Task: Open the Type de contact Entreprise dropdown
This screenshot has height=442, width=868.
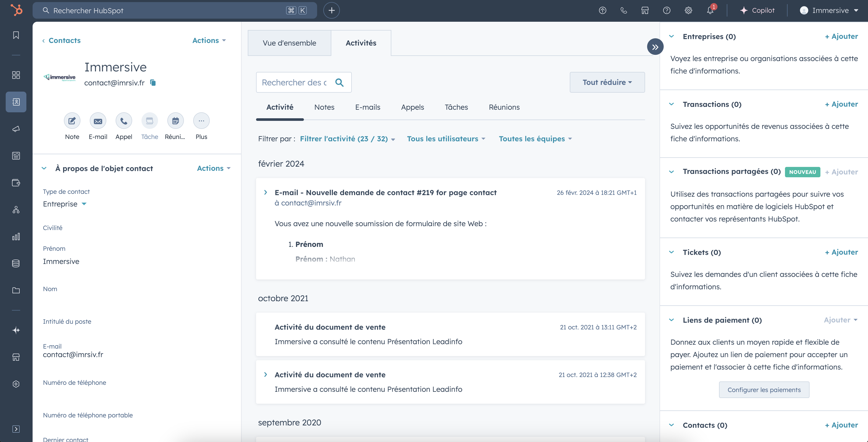Action: click(x=65, y=204)
